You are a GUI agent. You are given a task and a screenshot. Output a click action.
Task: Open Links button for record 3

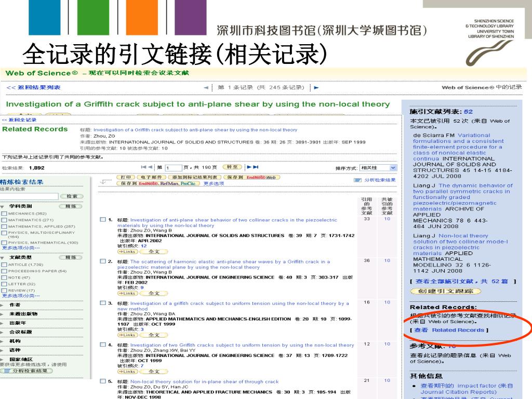pos(128,335)
